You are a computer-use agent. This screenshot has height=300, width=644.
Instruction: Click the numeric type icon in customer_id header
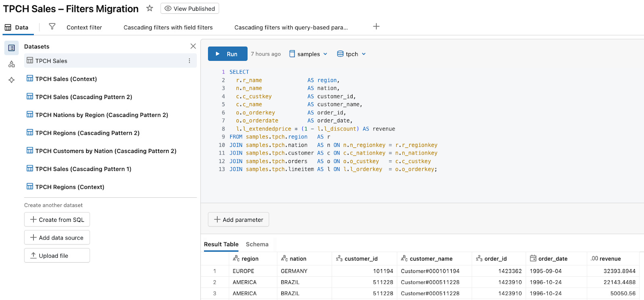coord(339,259)
